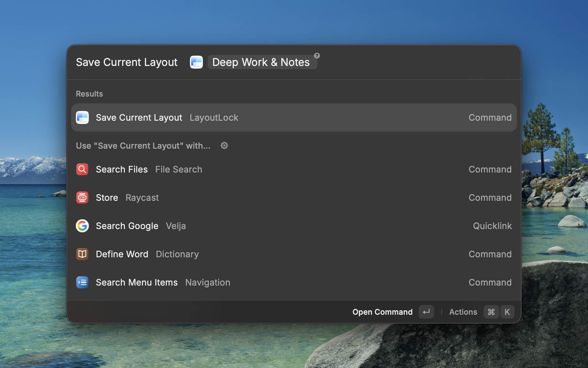Select the Save Current Layout result
Image resolution: width=588 pixels, height=368 pixels.
294,117
